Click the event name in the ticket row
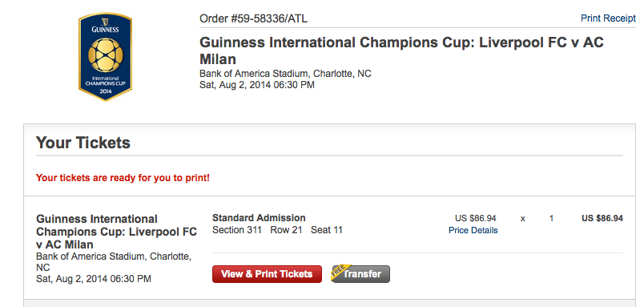Screen dimensions: 644x307 click(117, 232)
